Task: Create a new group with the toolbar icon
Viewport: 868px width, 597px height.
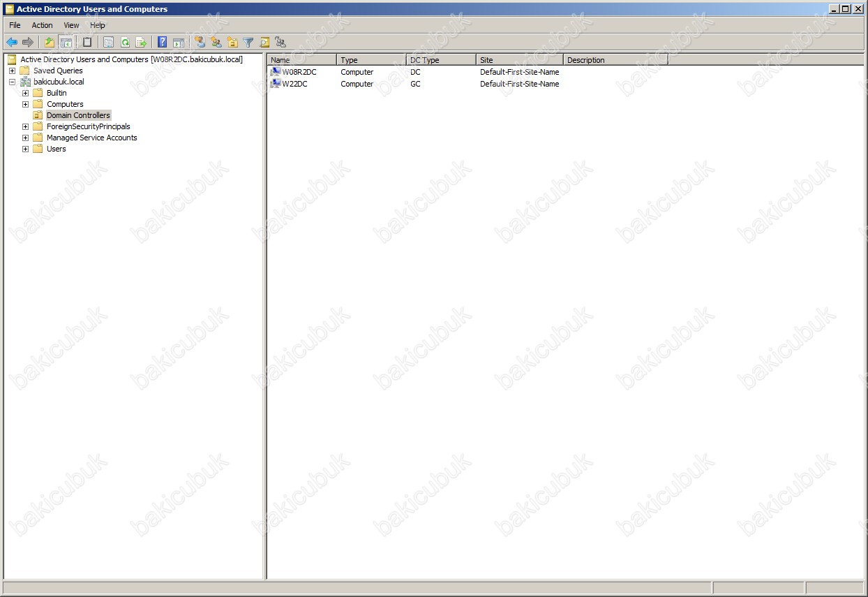Action: (x=216, y=43)
